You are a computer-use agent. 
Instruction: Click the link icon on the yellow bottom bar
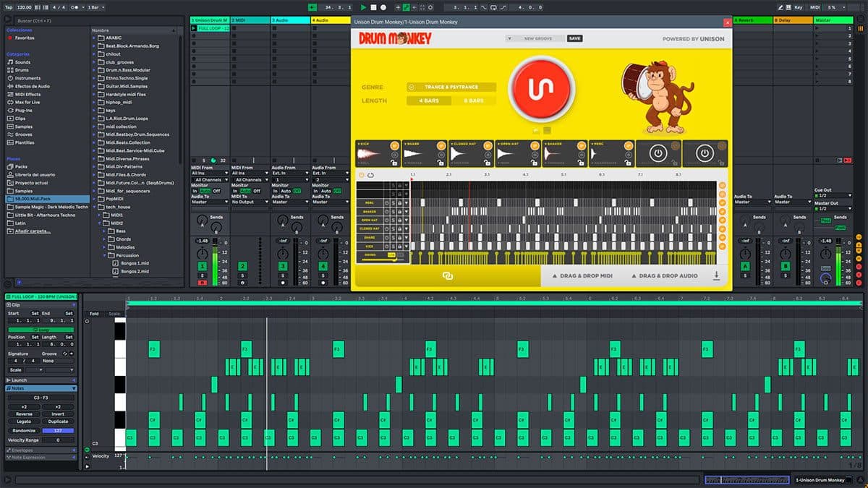click(448, 276)
